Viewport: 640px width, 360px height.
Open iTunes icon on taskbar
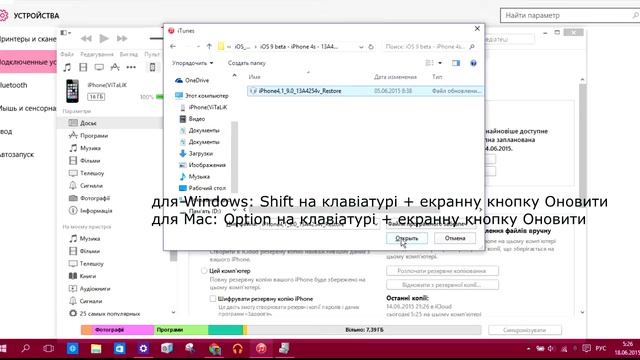click(x=261, y=349)
